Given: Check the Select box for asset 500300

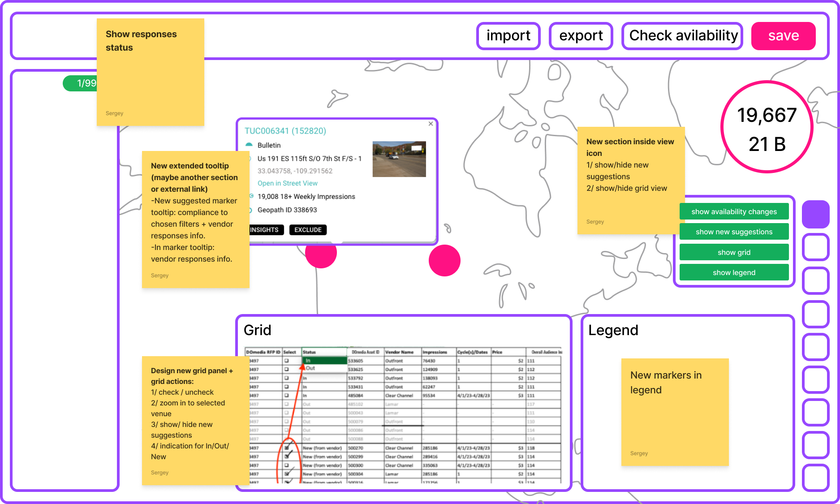Looking at the screenshot, I should click(287, 465).
